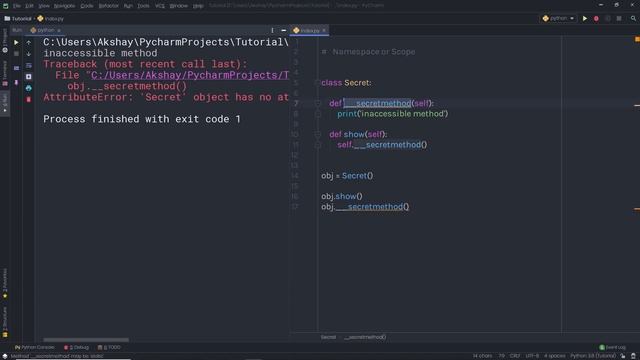
Task: Open the Tools menu
Action: point(143,6)
